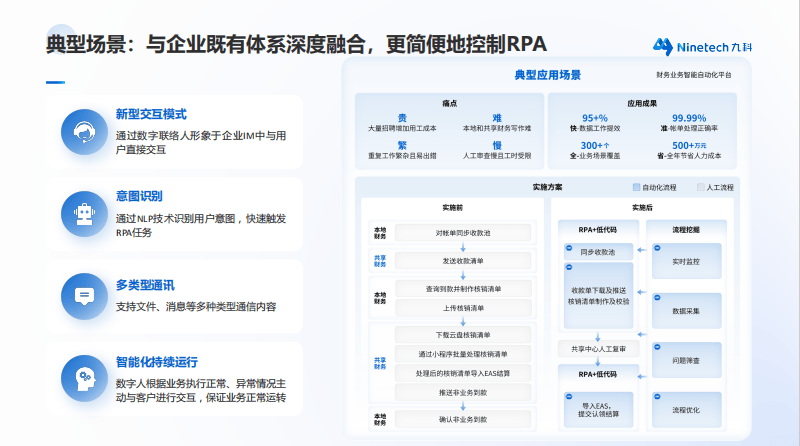Click the 实施前 column header
Screen dimensions: 800x446
(x=453, y=208)
